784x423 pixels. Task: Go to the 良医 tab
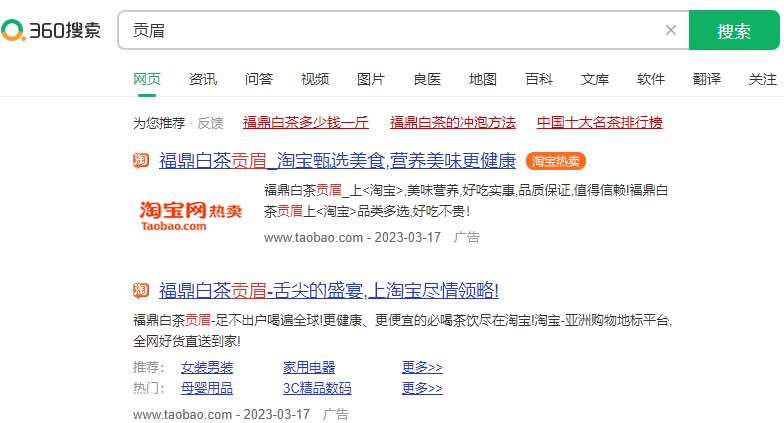[427, 79]
